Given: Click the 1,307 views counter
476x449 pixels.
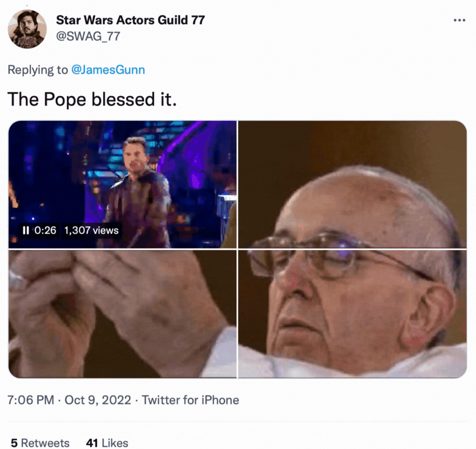Looking at the screenshot, I should click(x=91, y=230).
